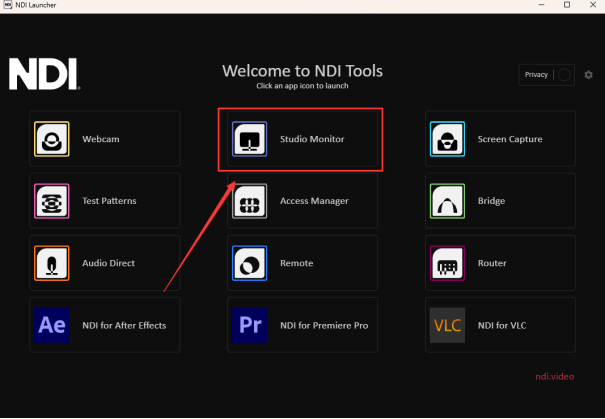Click the NDI for VLC label

502,325
